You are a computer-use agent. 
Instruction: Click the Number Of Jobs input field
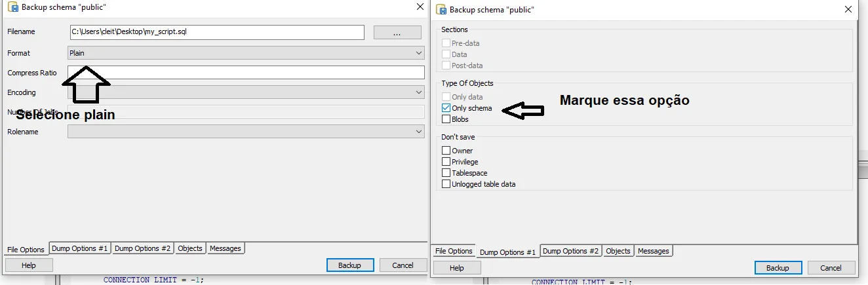pos(246,112)
